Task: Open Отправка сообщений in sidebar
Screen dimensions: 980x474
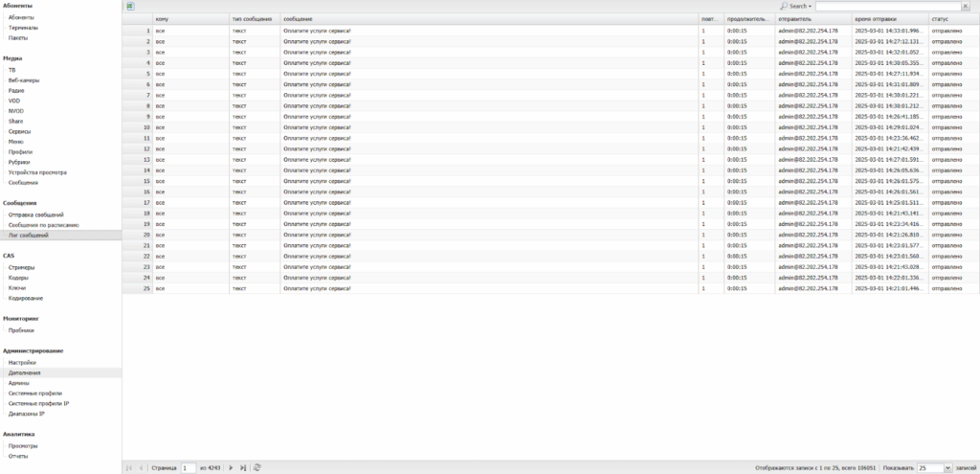Action: 35,214
